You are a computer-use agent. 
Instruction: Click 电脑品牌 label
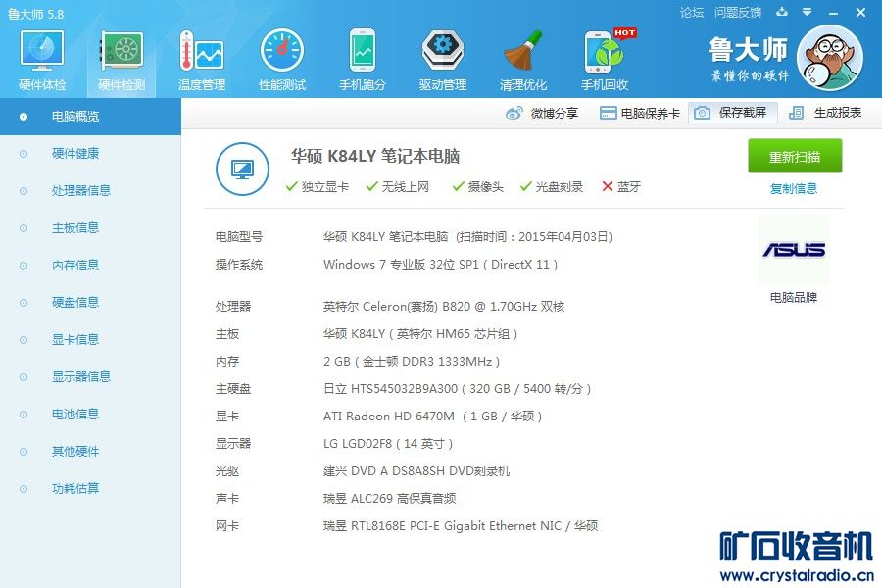[794, 298]
